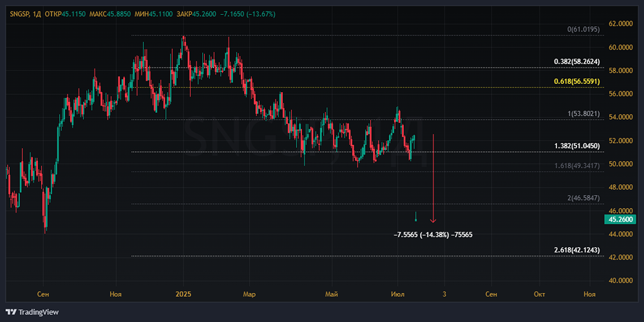The height and width of the screenshot is (322, 644).
Task: Click the 62.0000 price axis label
Action: coord(620,24)
